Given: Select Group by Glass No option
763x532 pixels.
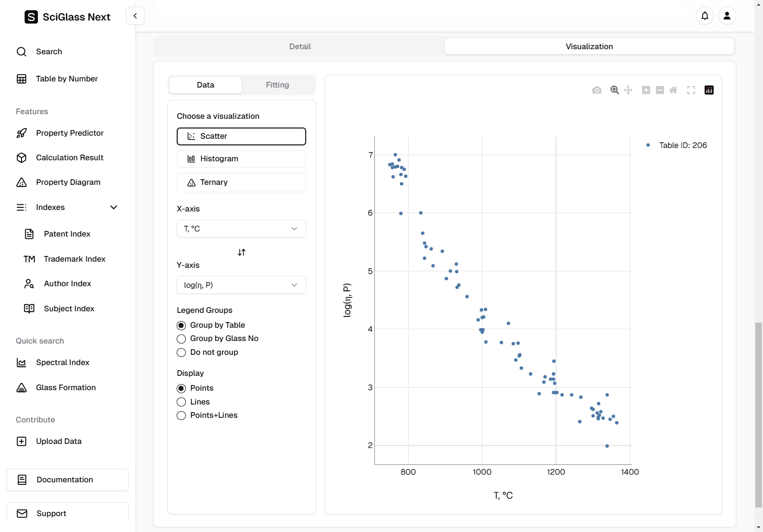Looking at the screenshot, I should (181, 339).
